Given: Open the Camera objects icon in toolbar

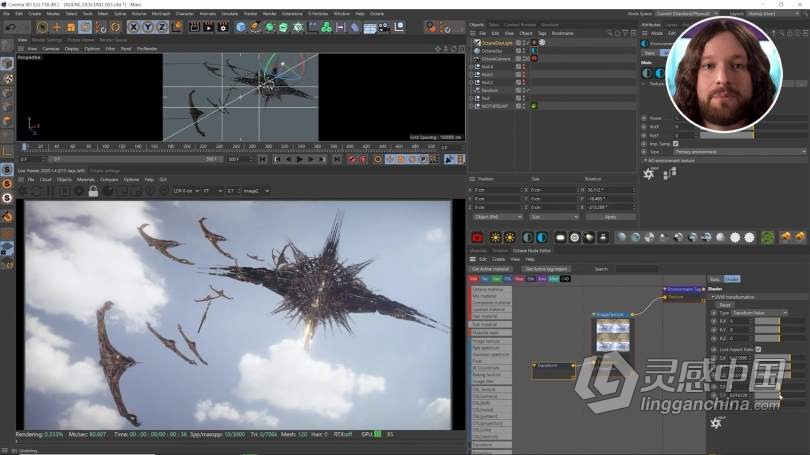Looking at the screenshot, I should (x=384, y=27).
